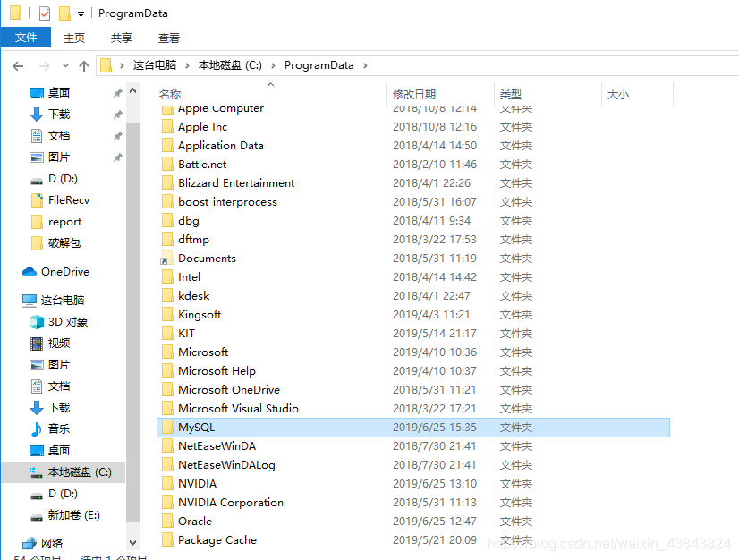The image size is (739, 560).
Task: Select 本地磁盘 (C:) in navigation pane
Action: coord(80,471)
